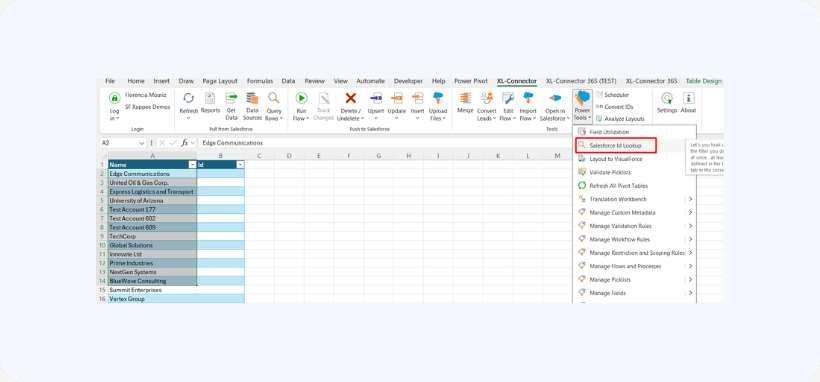Click the Cancel X in formula bar
Image resolution: width=820 pixels, height=382 pixels.
[162, 143]
